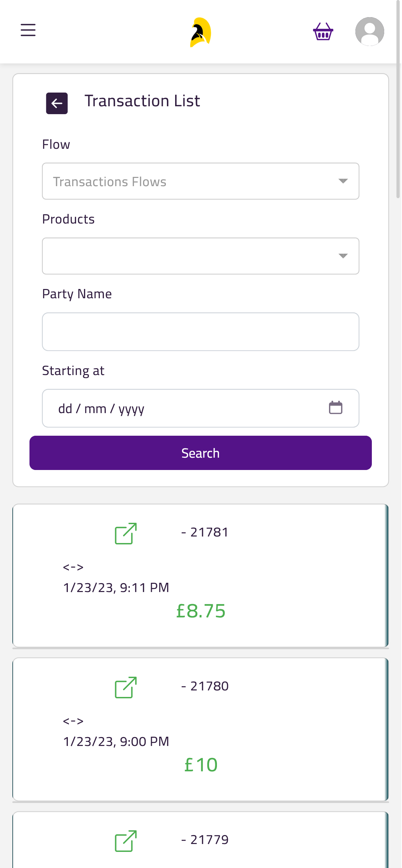The width and height of the screenshot is (402, 868).
Task: Open transaction 21780 external link icon
Action: coord(126,687)
